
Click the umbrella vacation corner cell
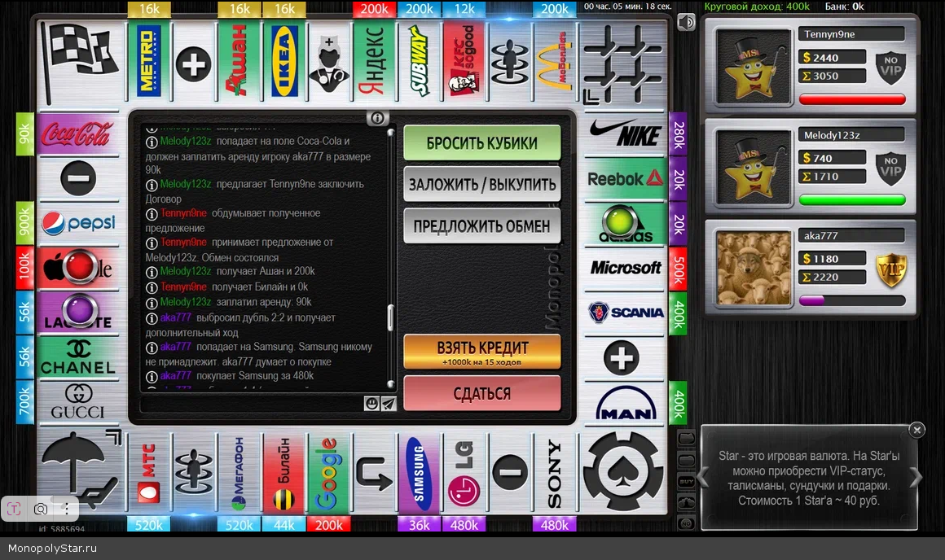(x=81, y=472)
